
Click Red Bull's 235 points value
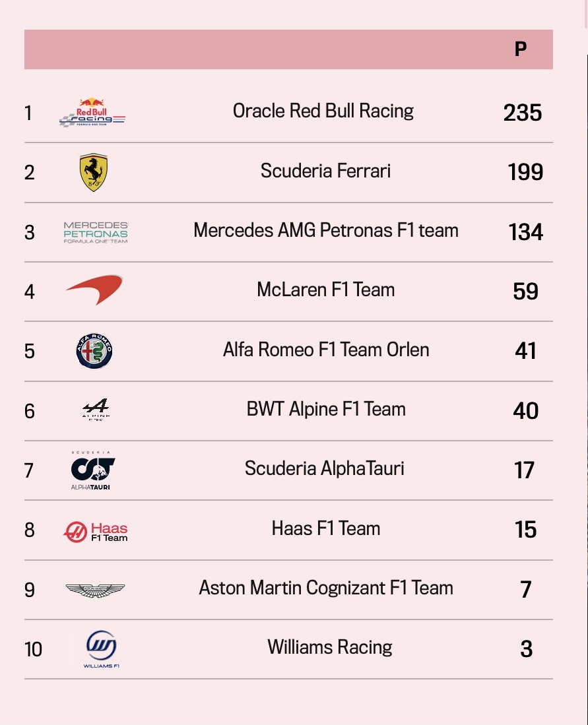tap(522, 112)
